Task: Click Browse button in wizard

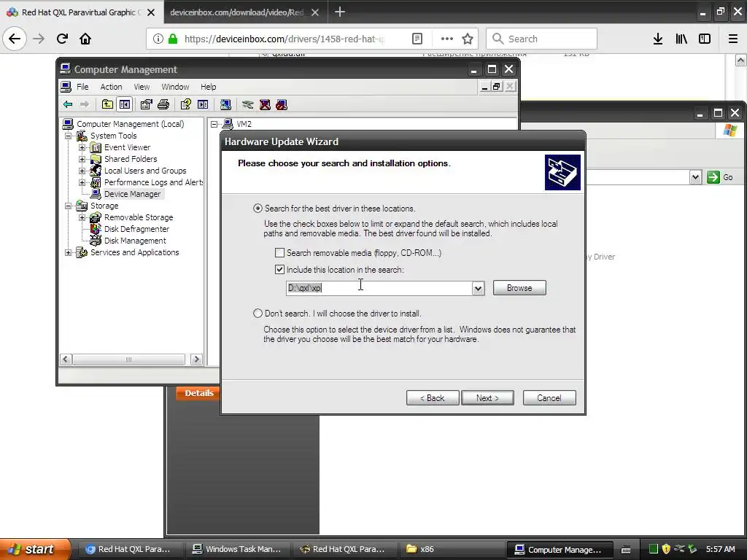Action: (x=519, y=287)
